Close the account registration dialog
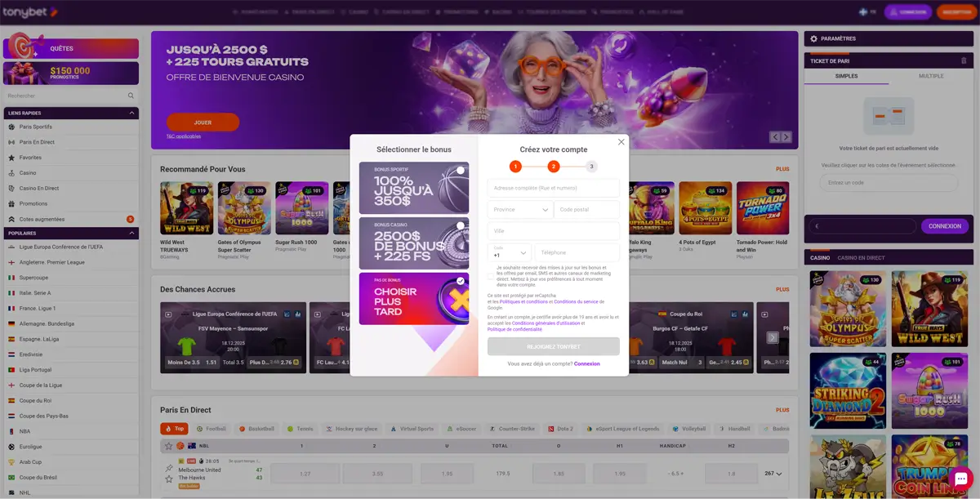This screenshot has height=499, width=980. (621, 142)
